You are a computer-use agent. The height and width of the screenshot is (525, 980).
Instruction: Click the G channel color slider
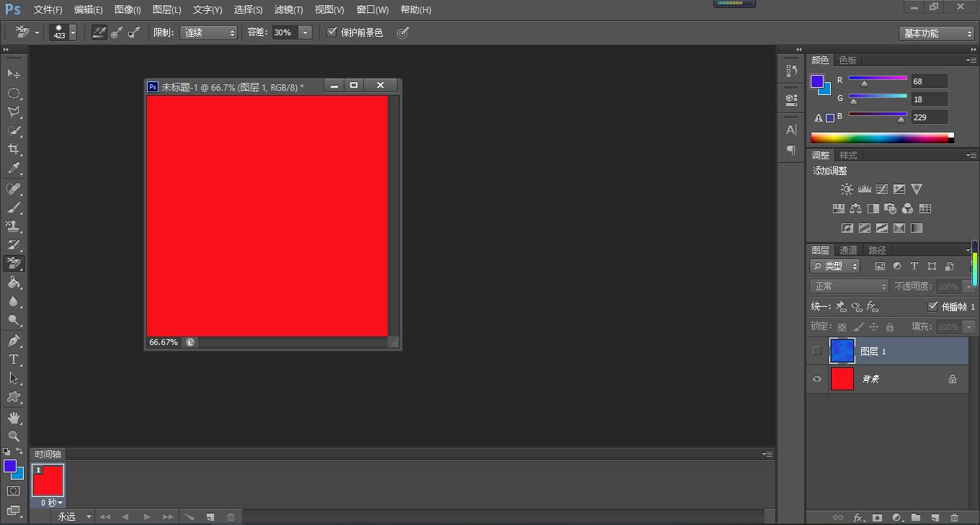click(x=878, y=97)
